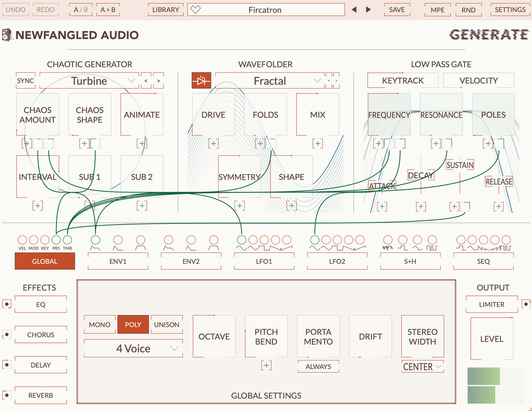Open the CENTER stereo mode dropdown
The height and width of the screenshot is (411, 532).
click(x=422, y=367)
